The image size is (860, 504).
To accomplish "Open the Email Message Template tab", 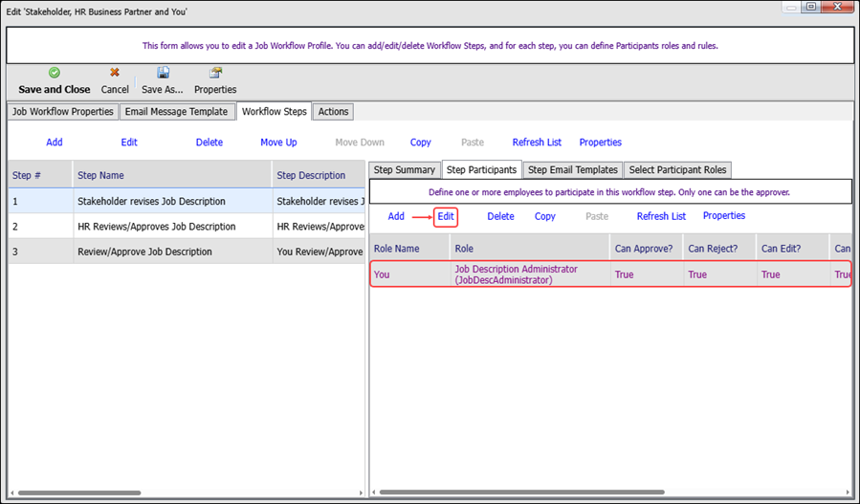I will click(176, 112).
